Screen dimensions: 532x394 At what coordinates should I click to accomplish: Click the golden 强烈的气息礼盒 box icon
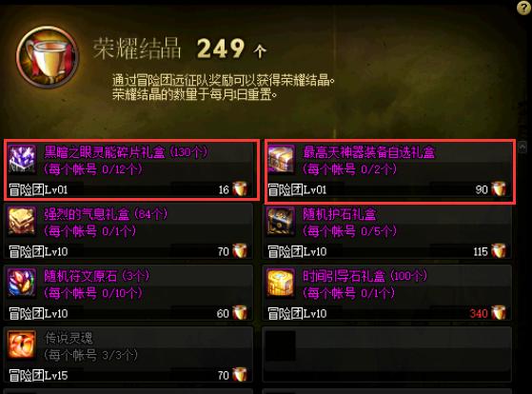[22, 221]
